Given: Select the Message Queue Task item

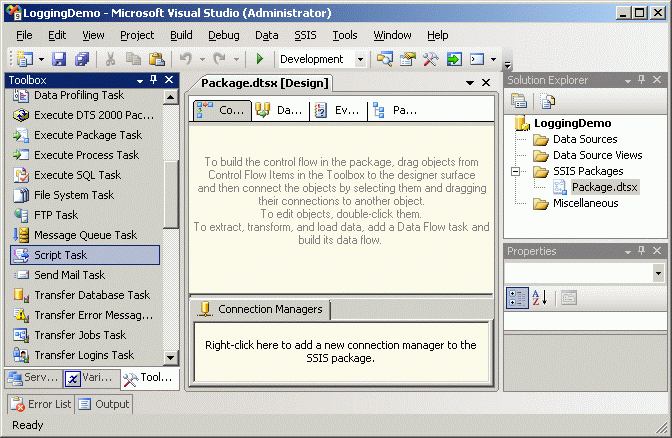Looking at the screenshot, I should tap(86, 235).
